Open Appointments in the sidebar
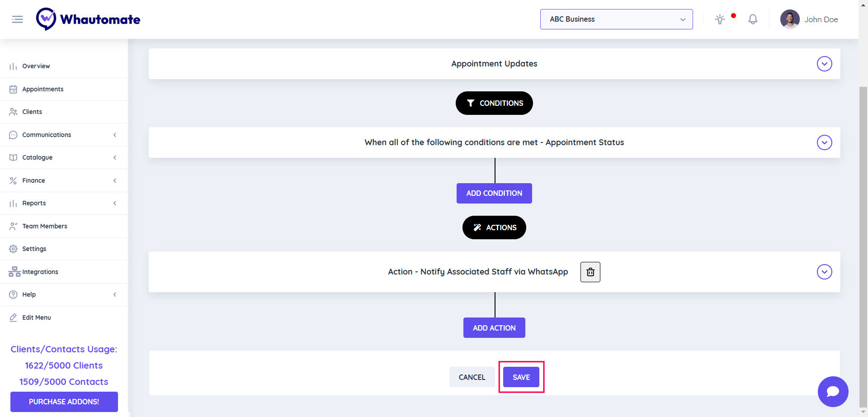The width and height of the screenshot is (868, 417). tap(43, 89)
